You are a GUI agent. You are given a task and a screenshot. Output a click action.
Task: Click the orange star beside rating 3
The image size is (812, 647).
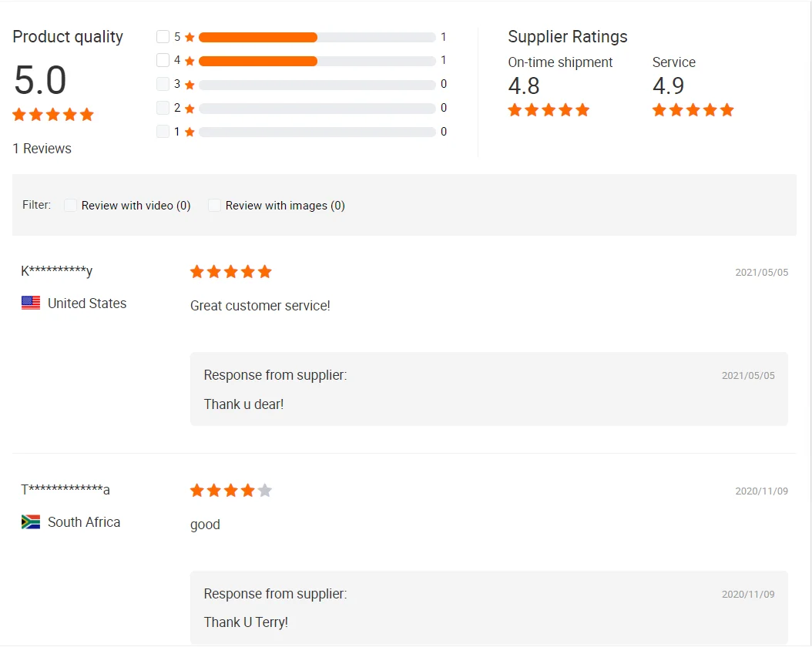(190, 85)
